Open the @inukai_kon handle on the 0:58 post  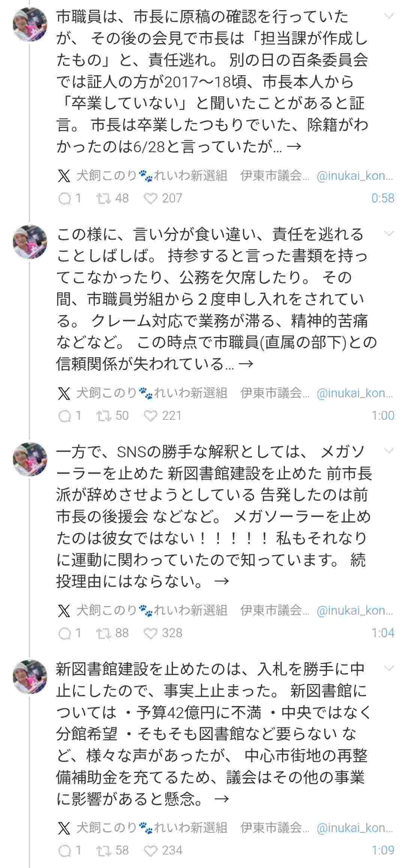355,176
